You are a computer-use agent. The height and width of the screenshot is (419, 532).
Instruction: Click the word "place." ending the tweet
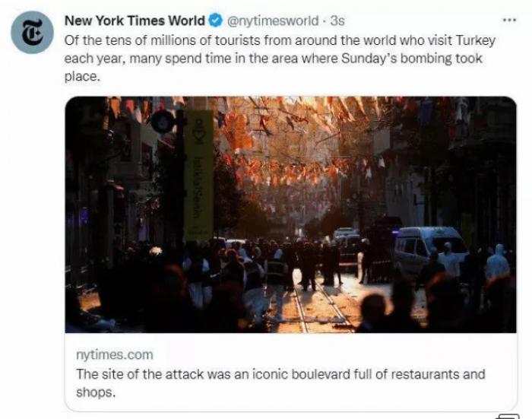[82, 76]
